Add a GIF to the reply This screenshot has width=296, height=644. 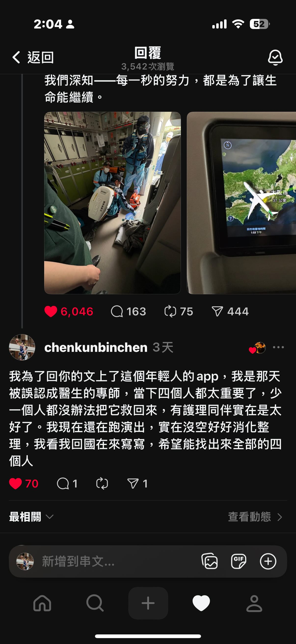tap(239, 561)
